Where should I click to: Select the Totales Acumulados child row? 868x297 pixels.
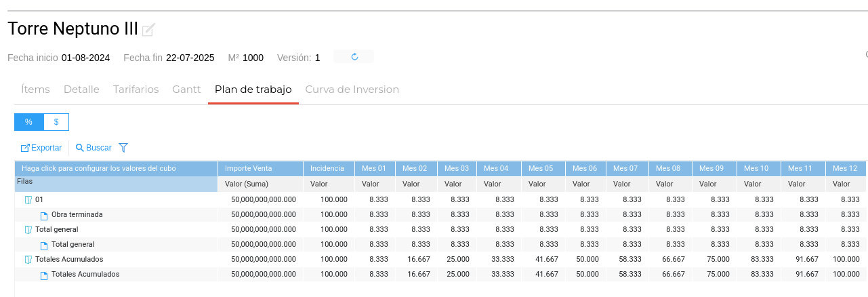click(x=85, y=275)
